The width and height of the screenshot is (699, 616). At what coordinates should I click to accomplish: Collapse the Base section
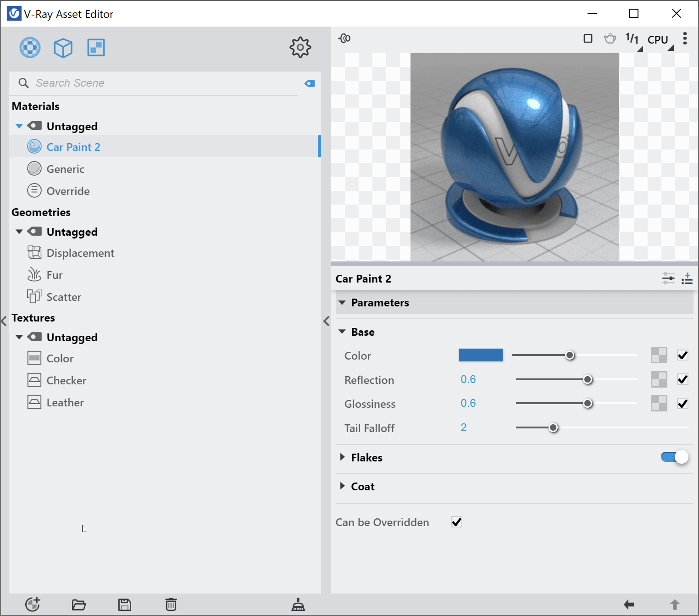click(x=342, y=332)
